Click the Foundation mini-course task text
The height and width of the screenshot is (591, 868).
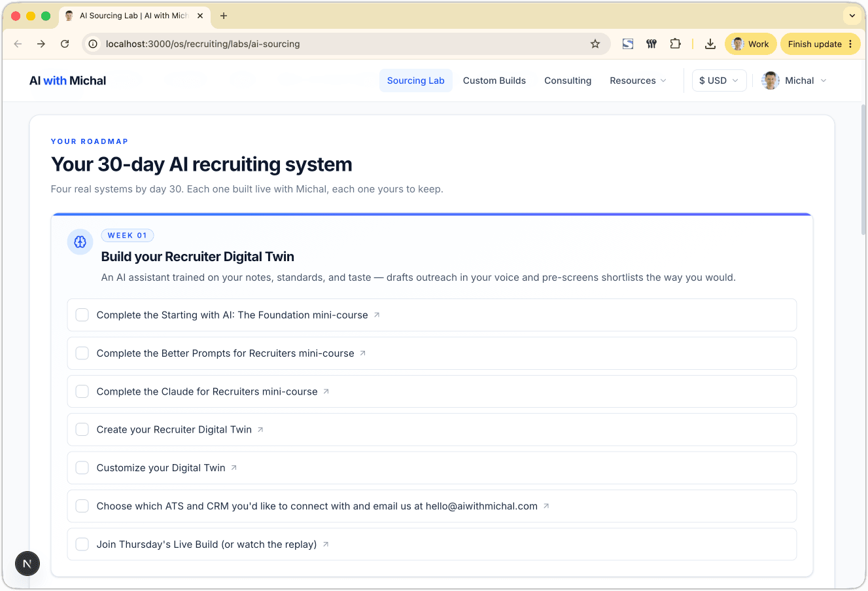(232, 315)
